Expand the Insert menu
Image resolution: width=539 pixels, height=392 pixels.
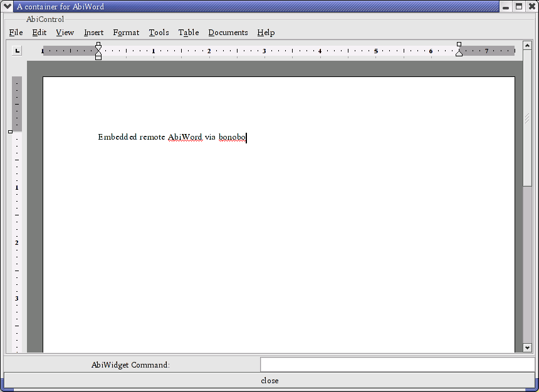(x=93, y=33)
